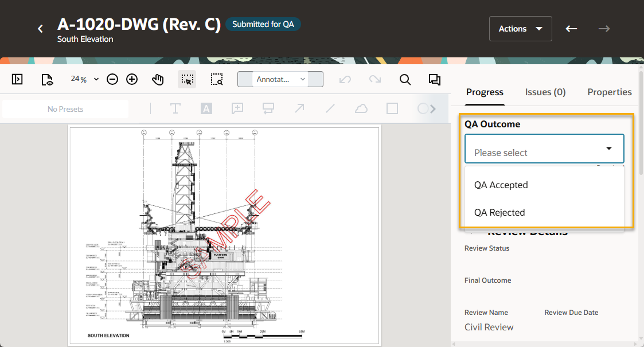Select the free text annotation tool

coord(175,108)
